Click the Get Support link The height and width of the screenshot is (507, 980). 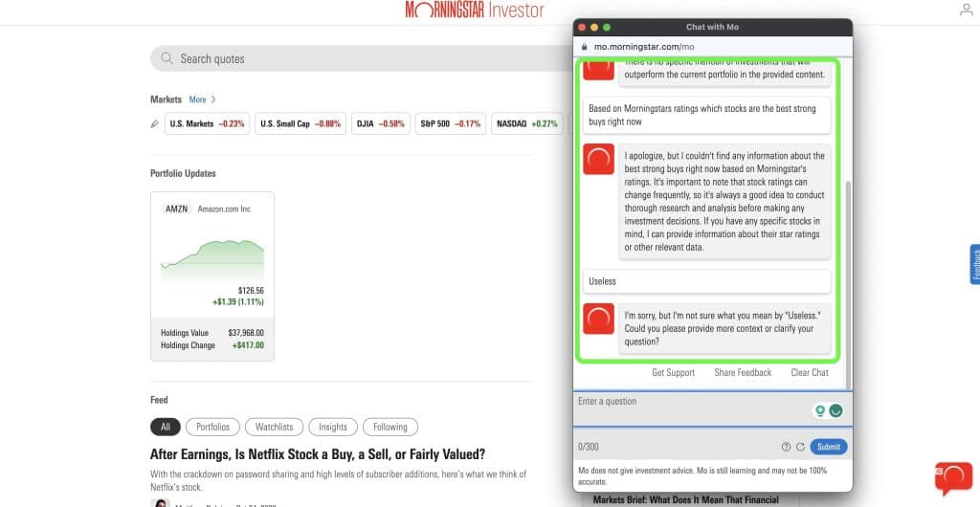tap(673, 373)
